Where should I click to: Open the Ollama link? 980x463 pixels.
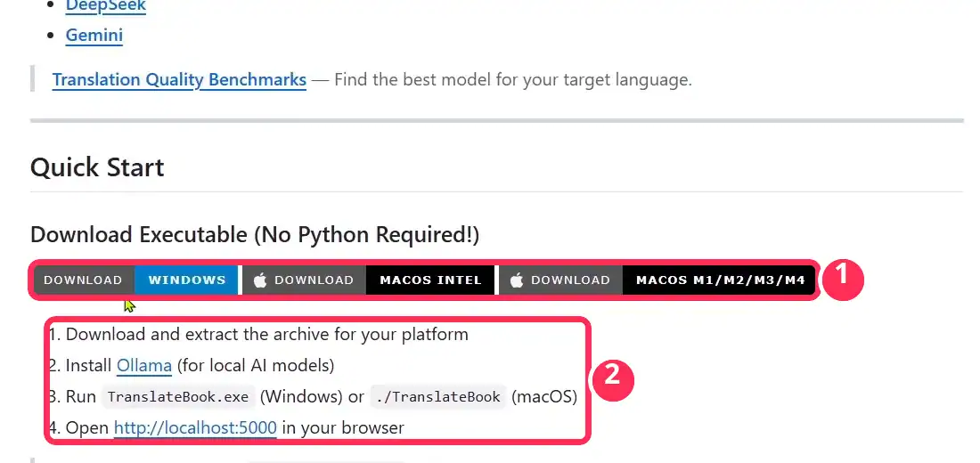[144, 366]
